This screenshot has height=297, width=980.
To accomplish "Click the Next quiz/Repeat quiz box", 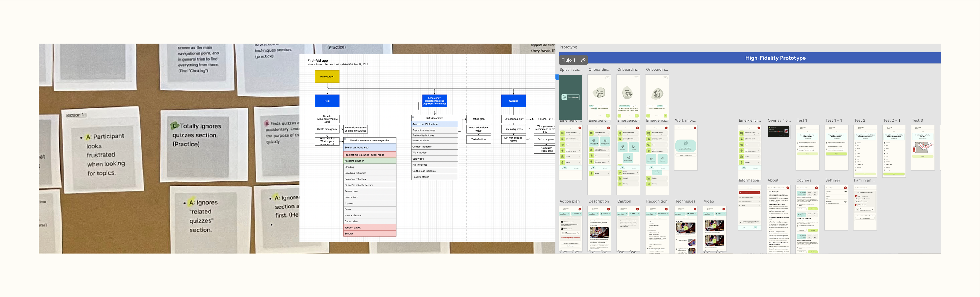I will point(545,150).
